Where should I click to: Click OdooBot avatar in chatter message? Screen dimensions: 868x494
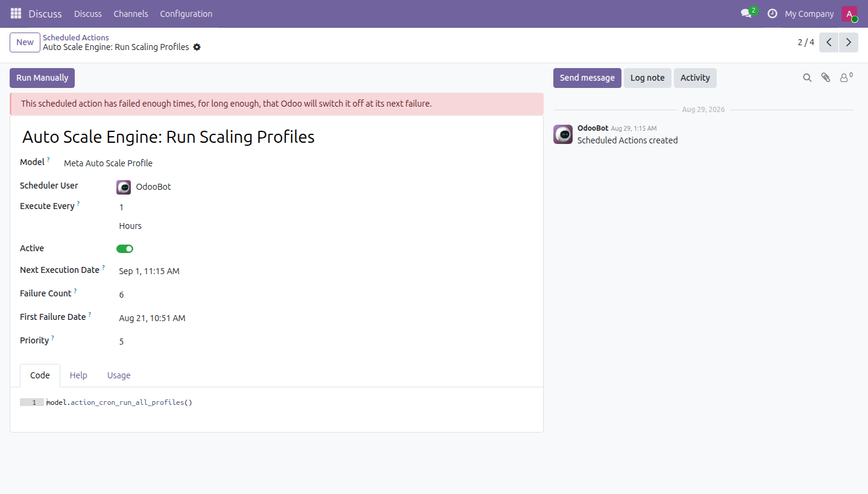[563, 134]
